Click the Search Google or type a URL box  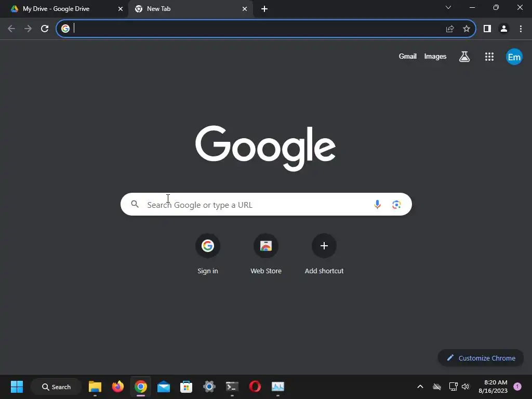click(x=266, y=204)
